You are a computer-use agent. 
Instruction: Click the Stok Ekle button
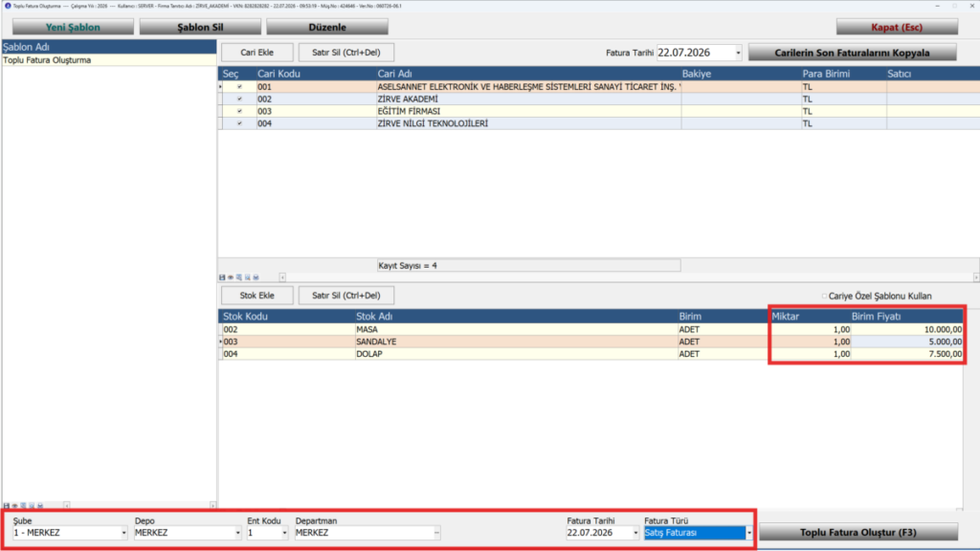click(256, 296)
